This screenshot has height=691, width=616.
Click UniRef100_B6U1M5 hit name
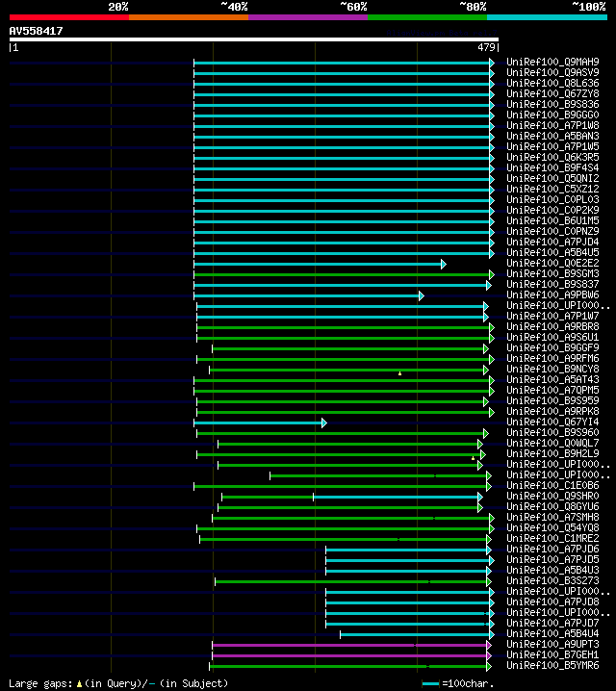552,220
